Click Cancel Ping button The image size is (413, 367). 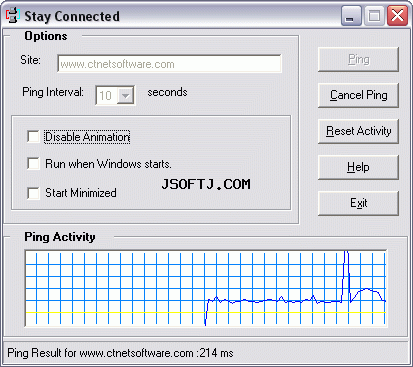pyautogui.click(x=358, y=95)
